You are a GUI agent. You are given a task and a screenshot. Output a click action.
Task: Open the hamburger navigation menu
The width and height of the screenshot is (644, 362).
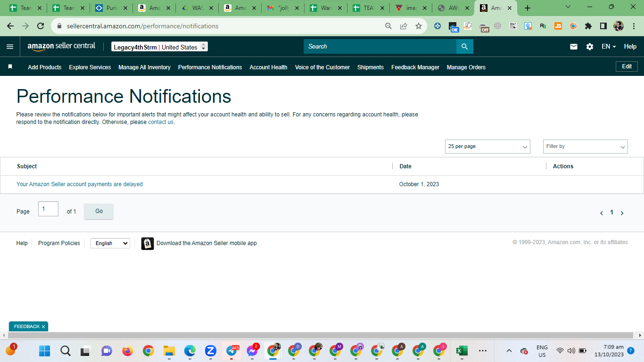pos(10,47)
